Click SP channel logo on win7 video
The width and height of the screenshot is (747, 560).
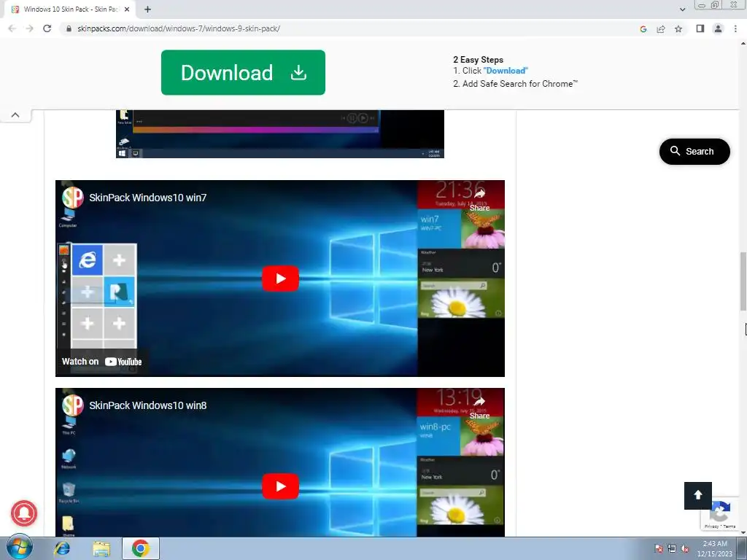[73, 197]
